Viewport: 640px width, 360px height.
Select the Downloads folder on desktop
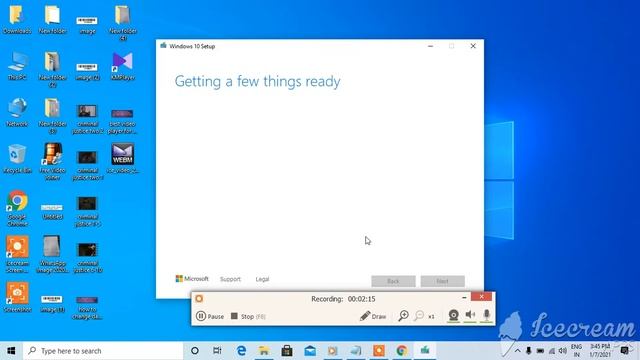point(17,20)
